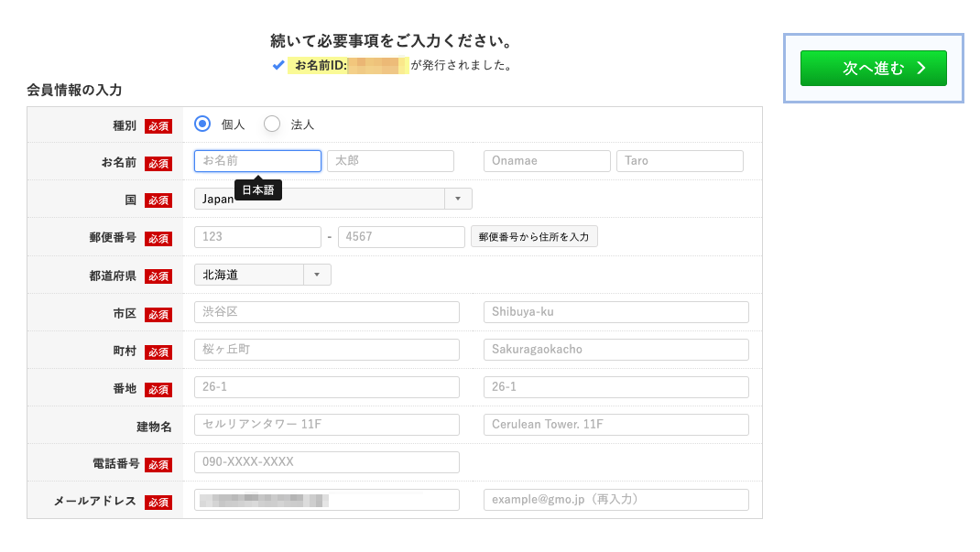The image size is (980, 552).
Task: Click the Onamae romaji name field
Action: tap(547, 161)
